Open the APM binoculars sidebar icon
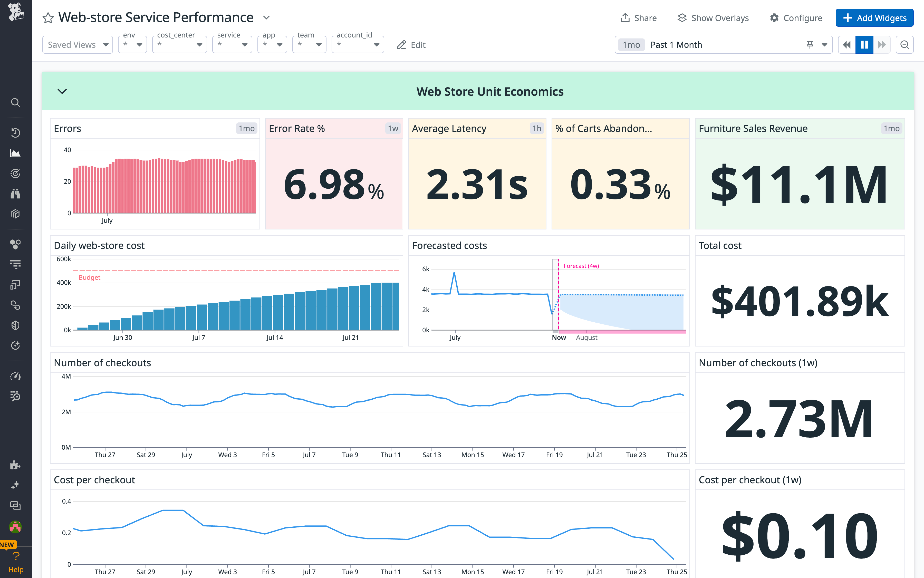The image size is (924, 578). 15,194
